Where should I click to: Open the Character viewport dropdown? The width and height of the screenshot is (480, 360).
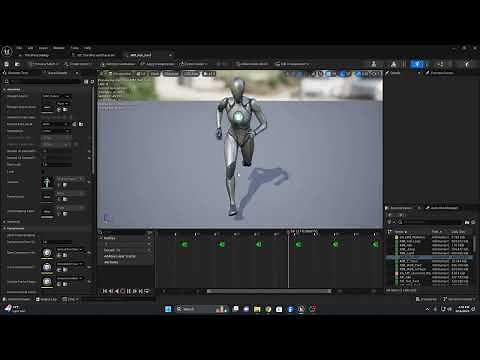(x=171, y=74)
